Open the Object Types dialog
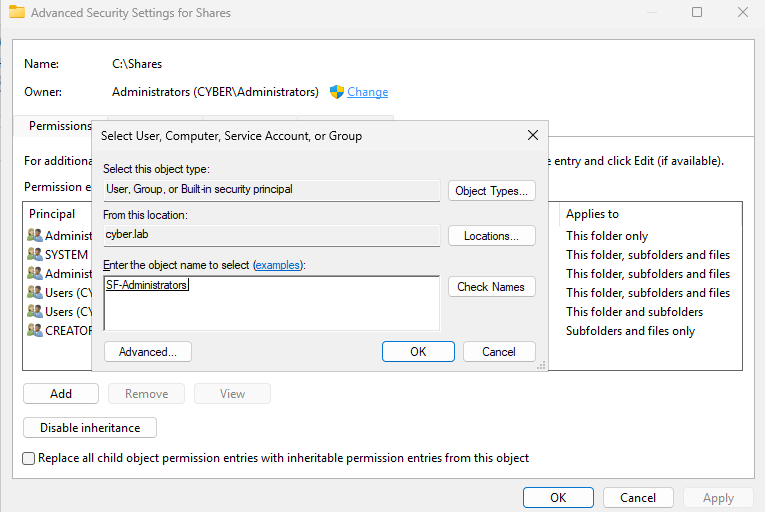 coord(491,191)
